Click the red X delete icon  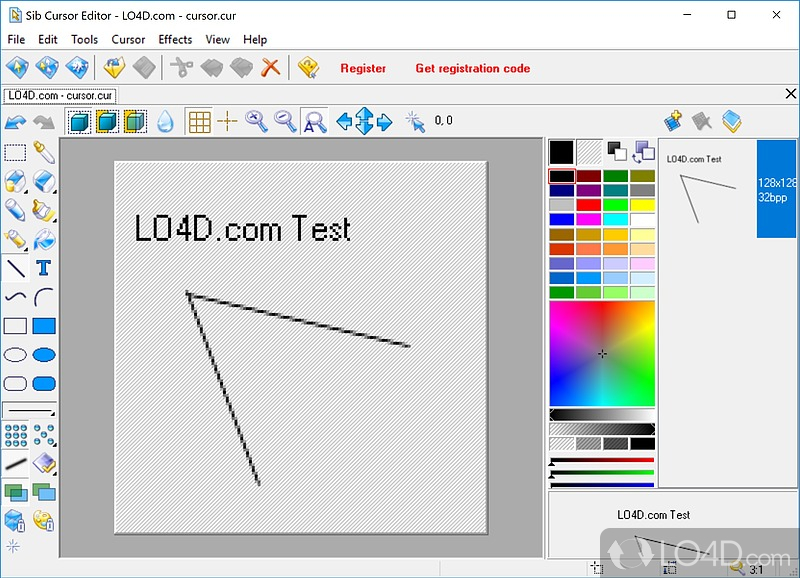click(x=269, y=68)
